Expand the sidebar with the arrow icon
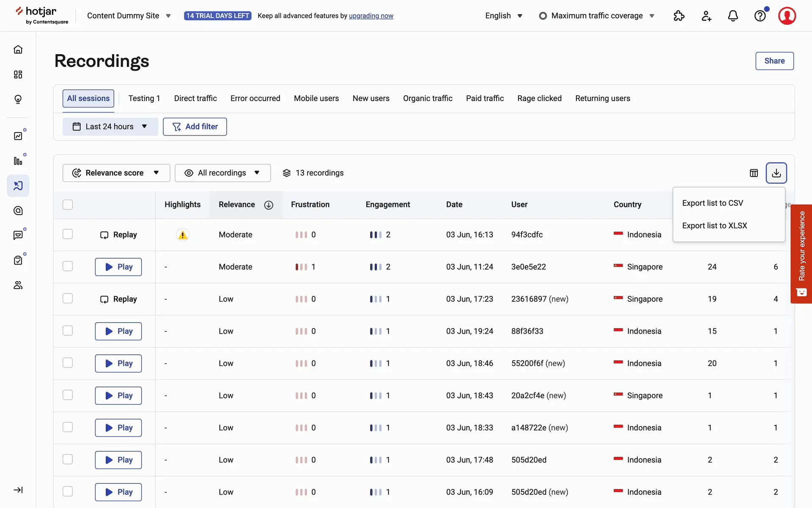812x508 pixels. (x=18, y=490)
